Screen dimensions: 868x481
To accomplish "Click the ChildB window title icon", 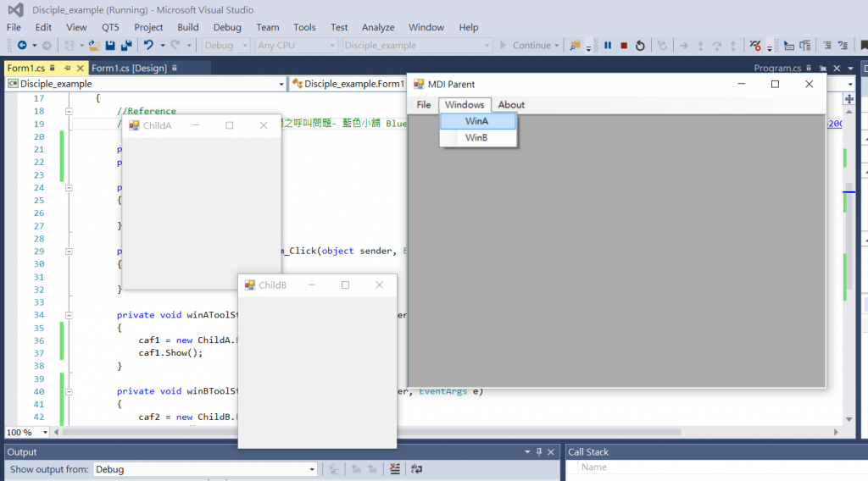I will point(250,285).
